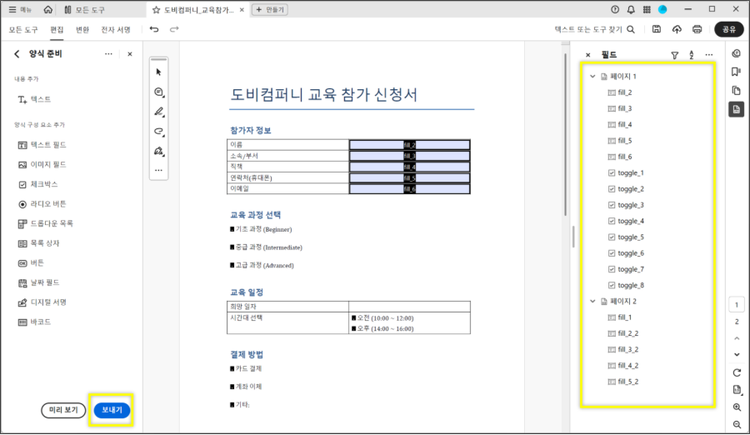
Task: Click the blue 보내기 button
Action: coord(111,410)
